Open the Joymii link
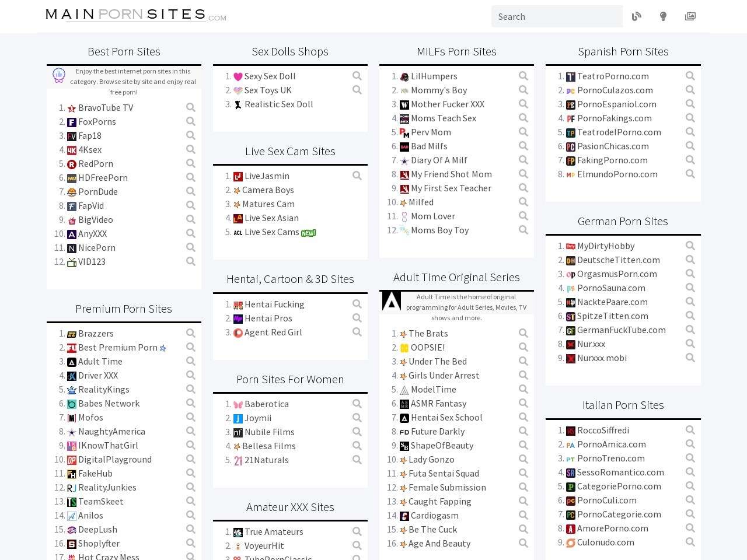This screenshot has width=747, height=560. (x=258, y=418)
